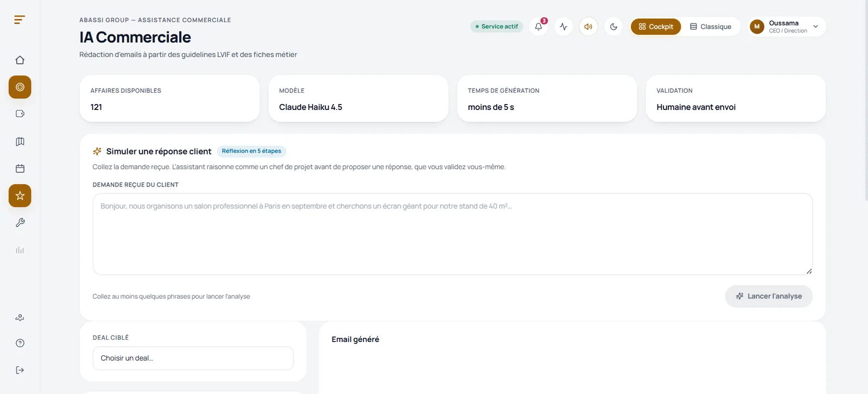The image size is (868, 394).
Task: Switch to Classique view
Action: coord(711,27)
